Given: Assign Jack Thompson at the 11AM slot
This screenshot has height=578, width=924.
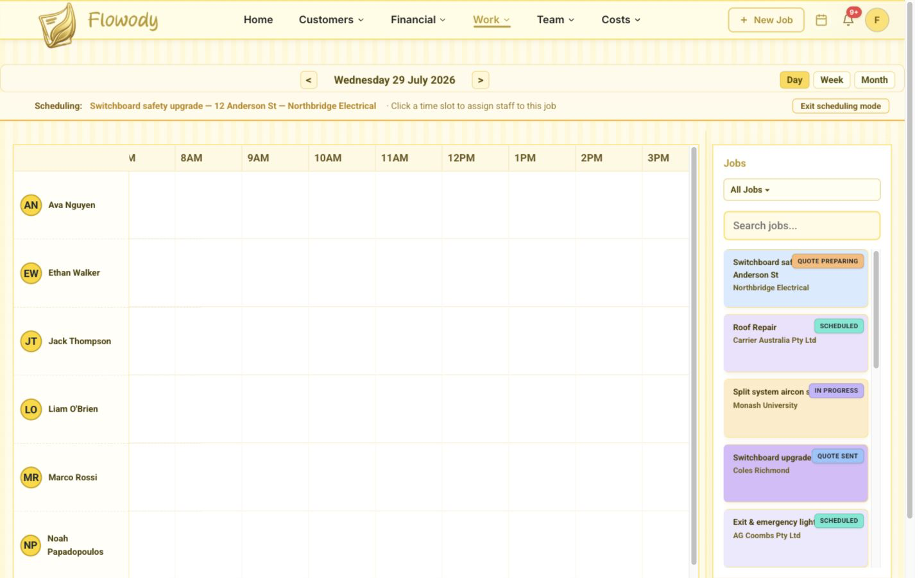Looking at the screenshot, I should coord(409,341).
